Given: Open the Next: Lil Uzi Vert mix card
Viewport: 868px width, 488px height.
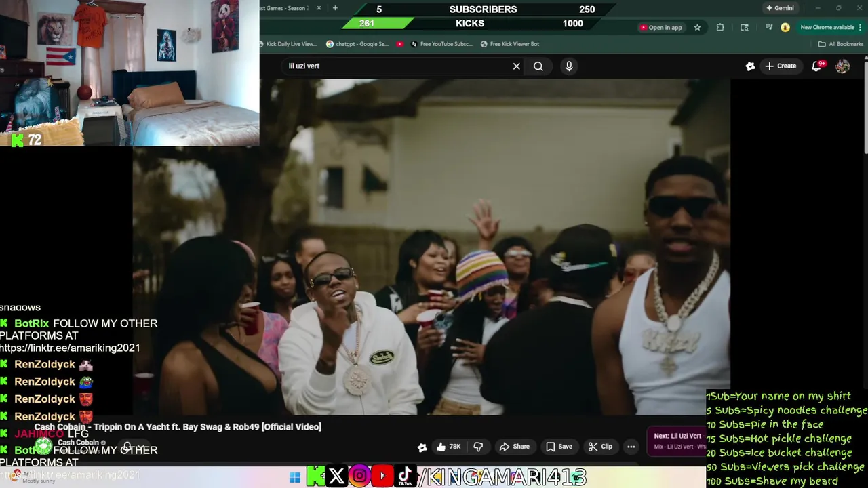Looking at the screenshot, I should [x=676, y=441].
